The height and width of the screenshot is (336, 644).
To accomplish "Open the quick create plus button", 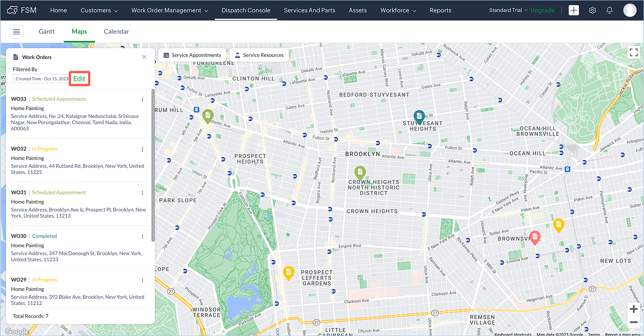I will [x=573, y=10].
